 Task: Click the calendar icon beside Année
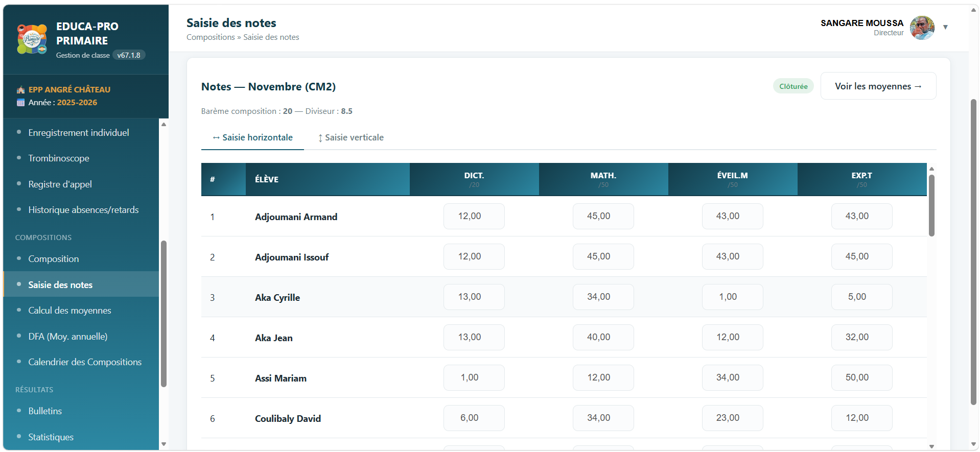coord(20,103)
